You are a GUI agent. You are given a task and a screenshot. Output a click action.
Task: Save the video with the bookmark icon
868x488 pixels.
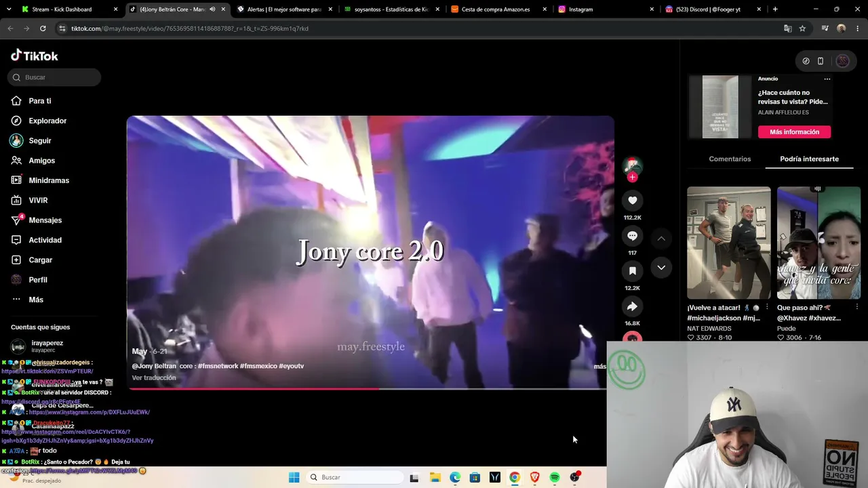point(632,270)
